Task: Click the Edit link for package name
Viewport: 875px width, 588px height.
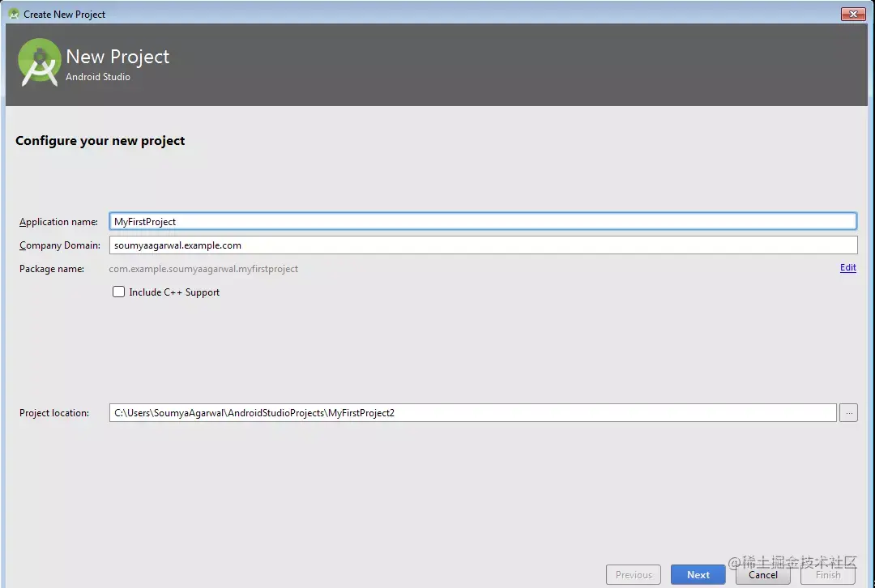Action: click(x=847, y=268)
